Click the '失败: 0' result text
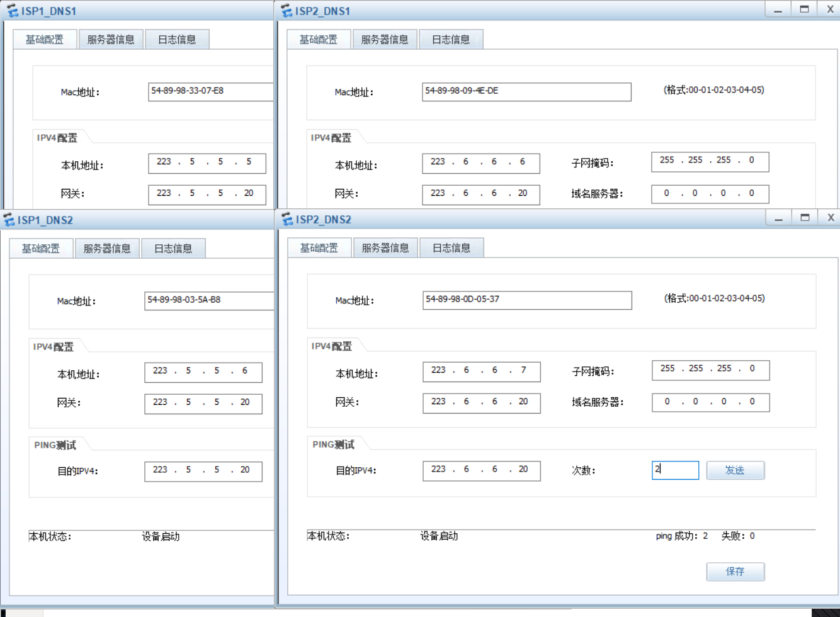Screen dimensions: 840x617 pyautogui.click(x=738, y=536)
